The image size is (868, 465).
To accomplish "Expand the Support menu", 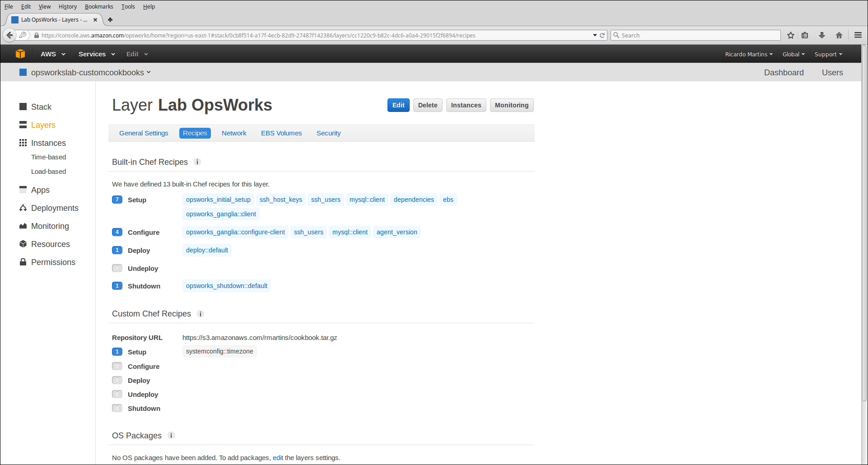I will point(828,54).
